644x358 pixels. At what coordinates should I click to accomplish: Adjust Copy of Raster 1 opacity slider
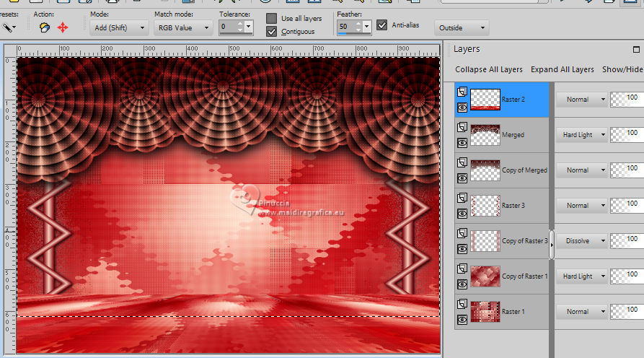click(x=627, y=276)
